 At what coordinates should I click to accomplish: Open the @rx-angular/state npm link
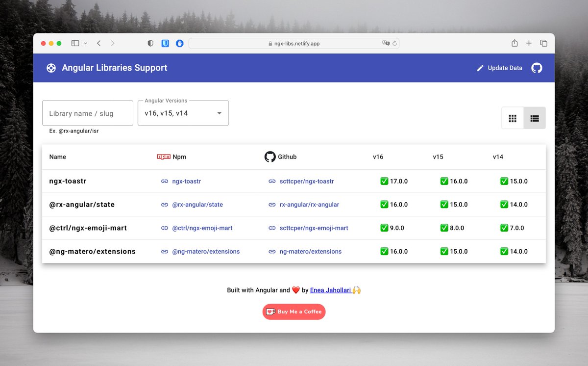coord(192,205)
